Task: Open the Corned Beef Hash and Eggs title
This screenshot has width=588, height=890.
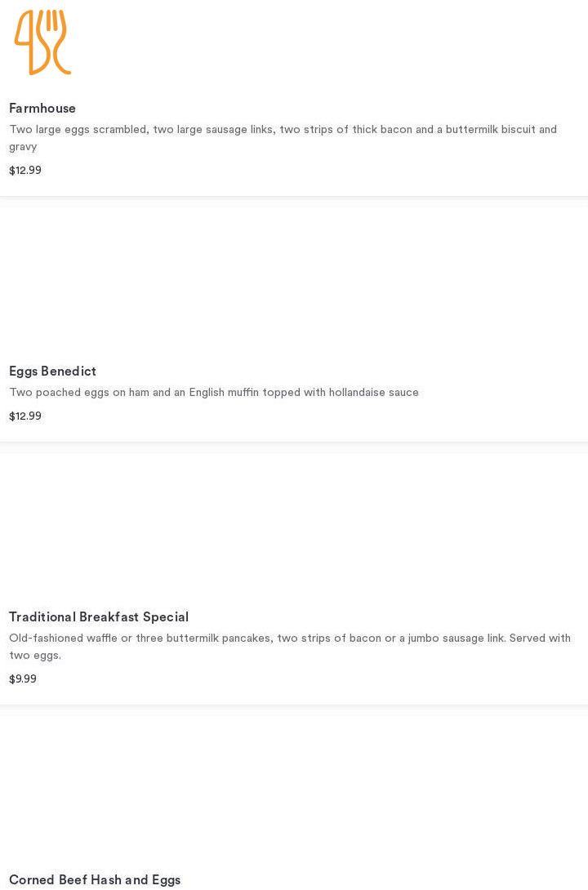Action: pos(95,880)
